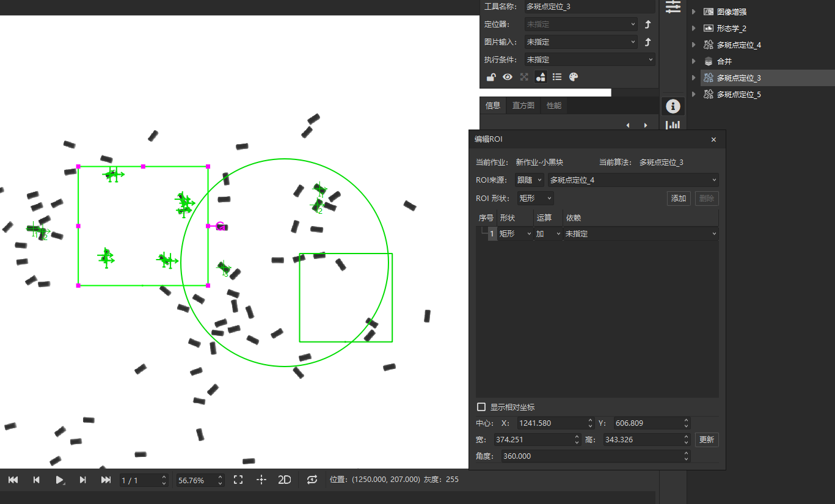The width and height of the screenshot is (835, 504).
Task: Switch view using the 2D button
Action: click(285, 480)
